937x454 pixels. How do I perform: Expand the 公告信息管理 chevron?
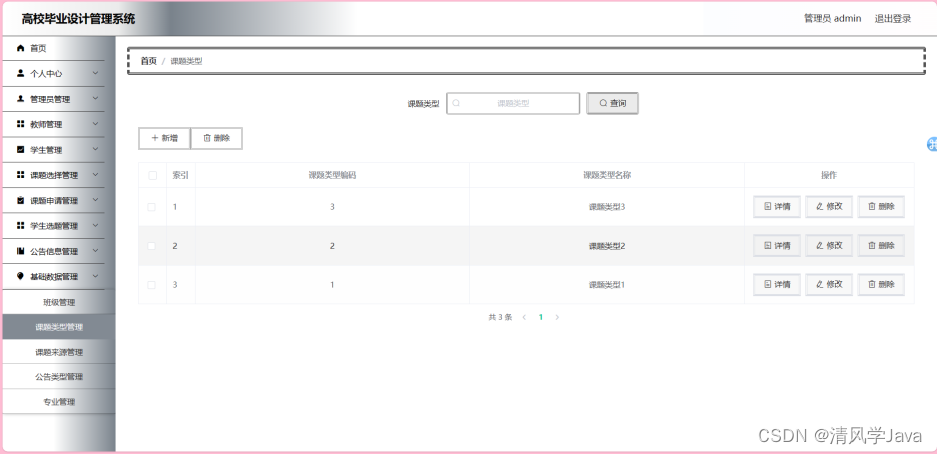(x=95, y=251)
